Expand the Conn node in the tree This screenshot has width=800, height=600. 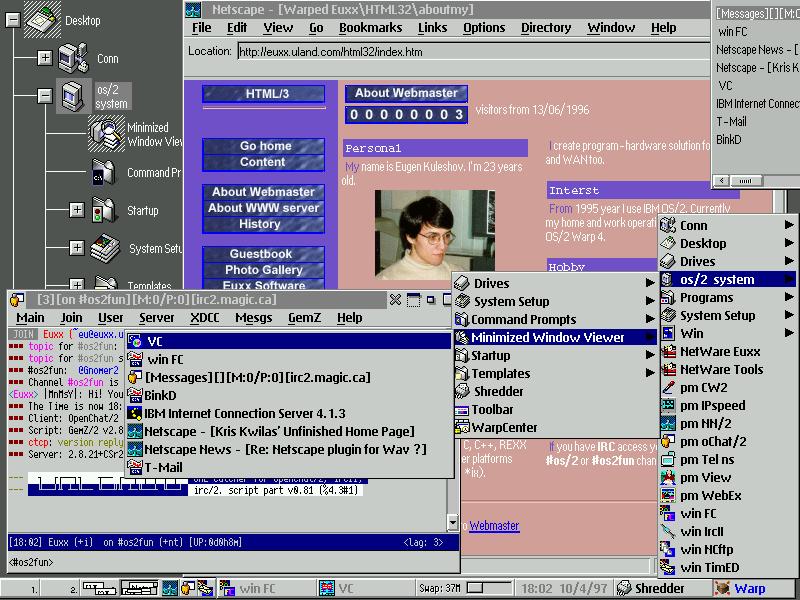coord(45,58)
